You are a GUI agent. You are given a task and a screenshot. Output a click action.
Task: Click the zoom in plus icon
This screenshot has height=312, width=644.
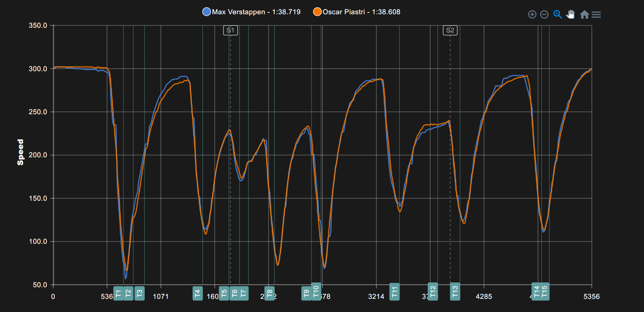click(x=532, y=15)
